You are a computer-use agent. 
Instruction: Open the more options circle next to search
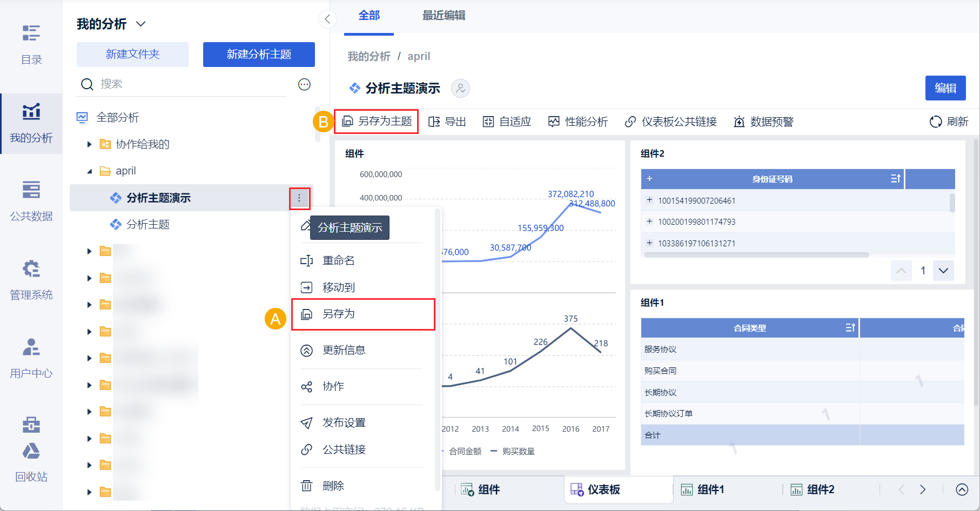(x=305, y=84)
